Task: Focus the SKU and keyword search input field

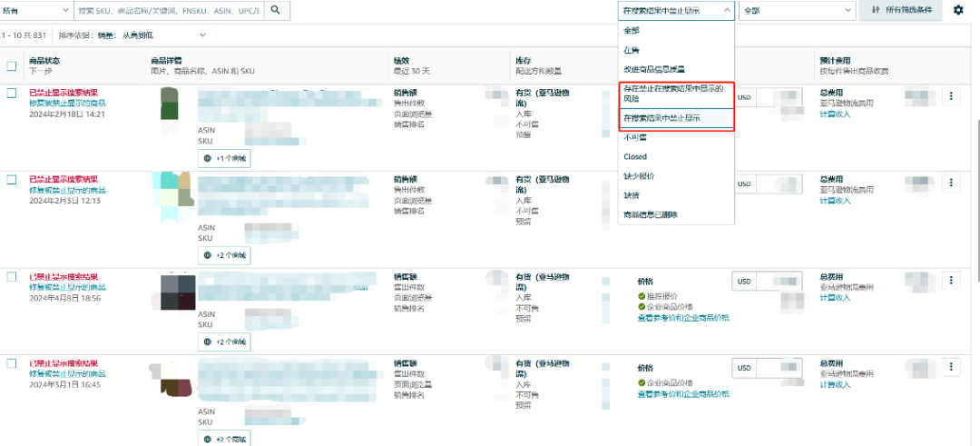Action: pos(169,10)
